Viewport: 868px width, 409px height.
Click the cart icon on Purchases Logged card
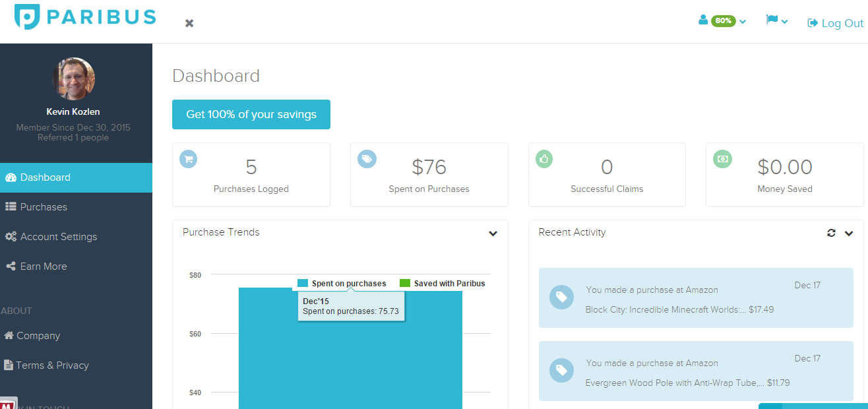click(x=188, y=158)
